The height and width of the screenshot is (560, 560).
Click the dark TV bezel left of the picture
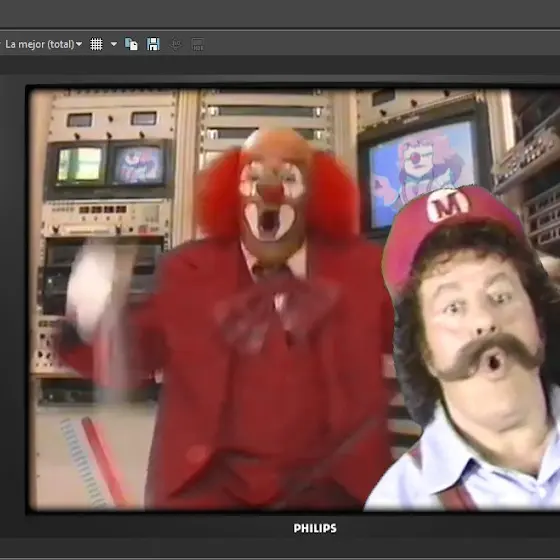(x=12, y=296)
